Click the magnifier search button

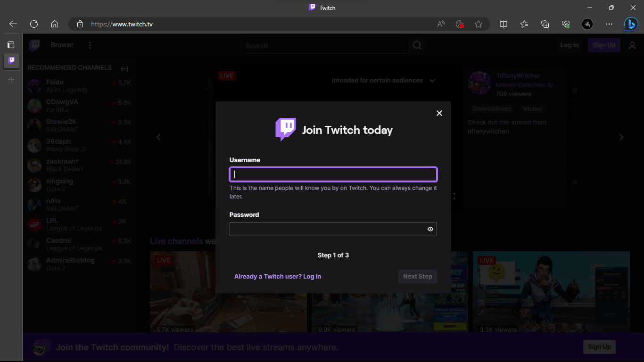417,45
